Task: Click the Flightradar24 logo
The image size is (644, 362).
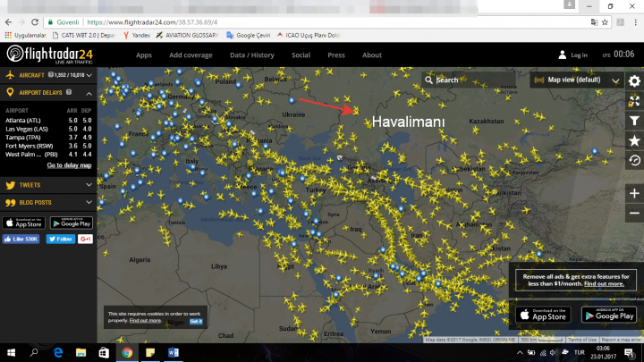Action: click(x=49, y=55)
